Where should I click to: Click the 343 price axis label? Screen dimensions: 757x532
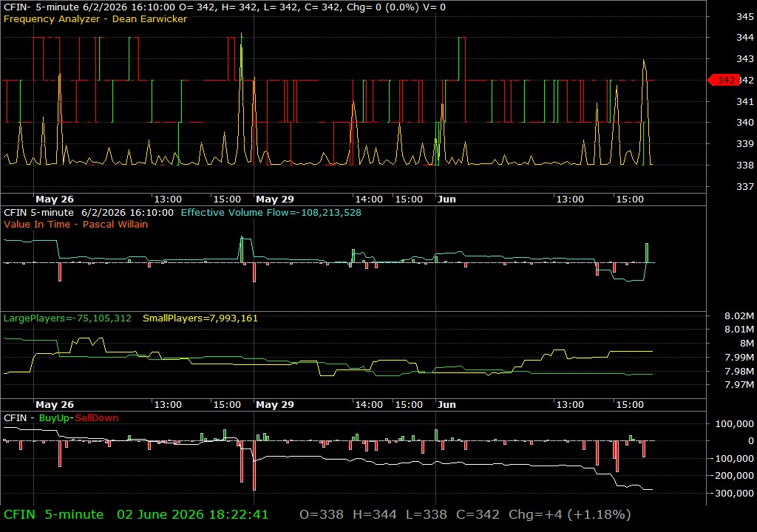[x=745, y=58]
